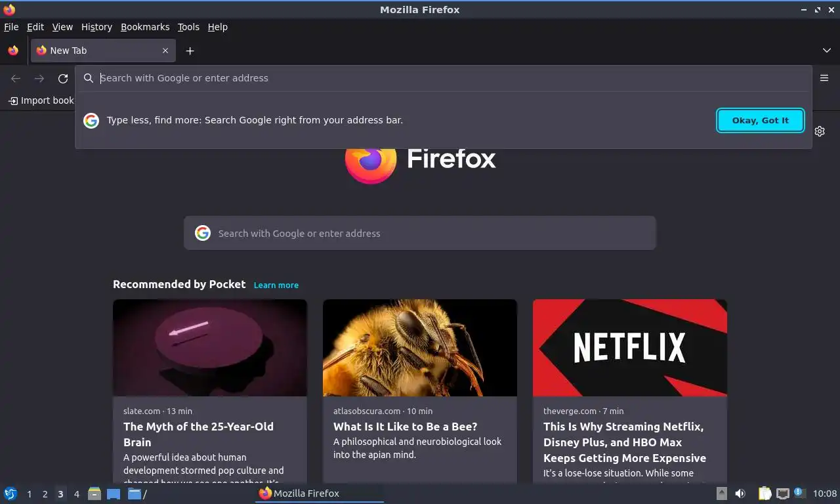Click the clipboard tray icon
840x504 pixels.
[765, 493]
